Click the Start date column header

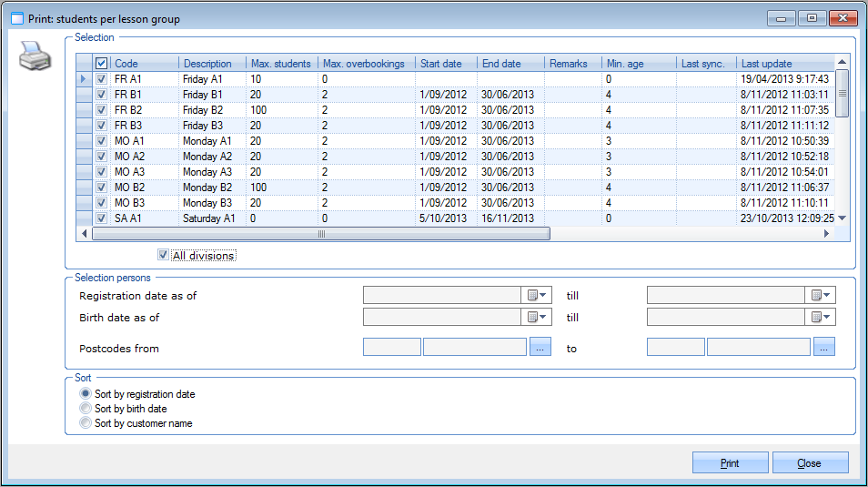pyautogui.click(x=446, y=64)
